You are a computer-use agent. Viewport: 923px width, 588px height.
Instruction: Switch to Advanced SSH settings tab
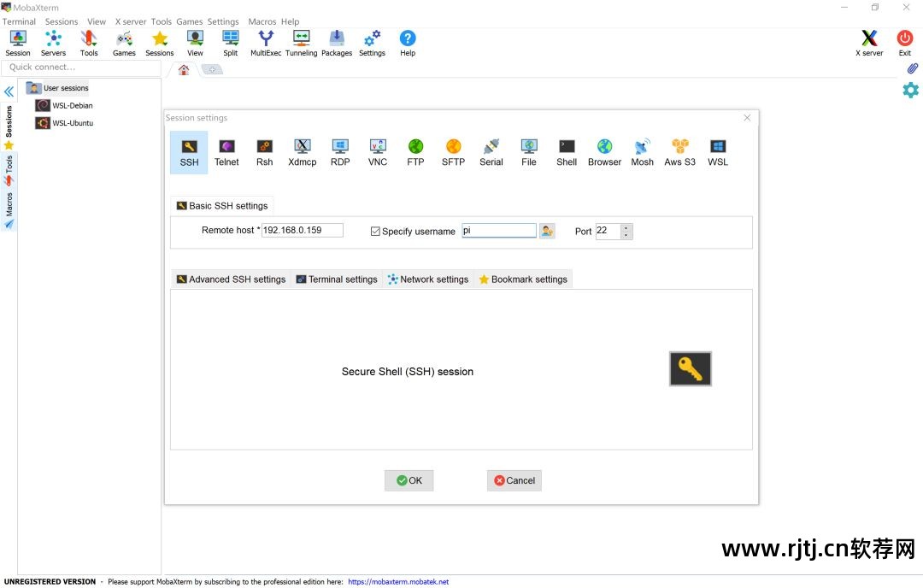[x=232, y=279]
